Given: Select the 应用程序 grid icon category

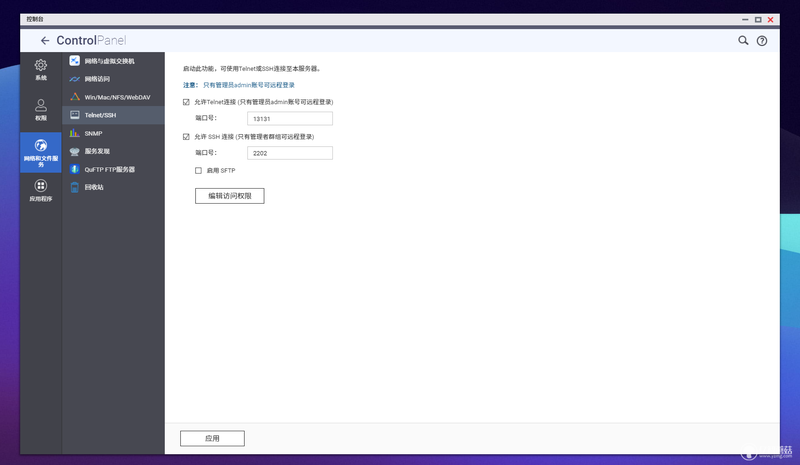Looking at the screenshot, I should tap(41, 190).
